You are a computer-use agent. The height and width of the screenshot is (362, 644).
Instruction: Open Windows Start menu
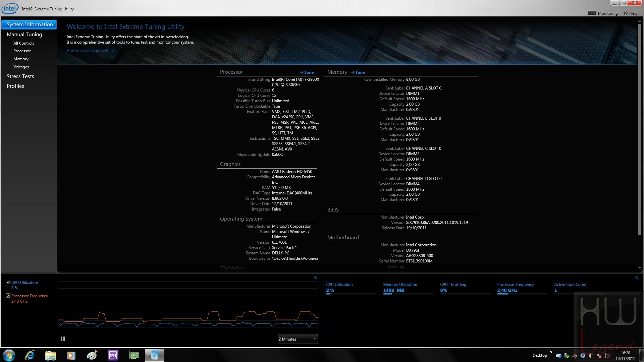pyautogui.click(x=9, y=355)
